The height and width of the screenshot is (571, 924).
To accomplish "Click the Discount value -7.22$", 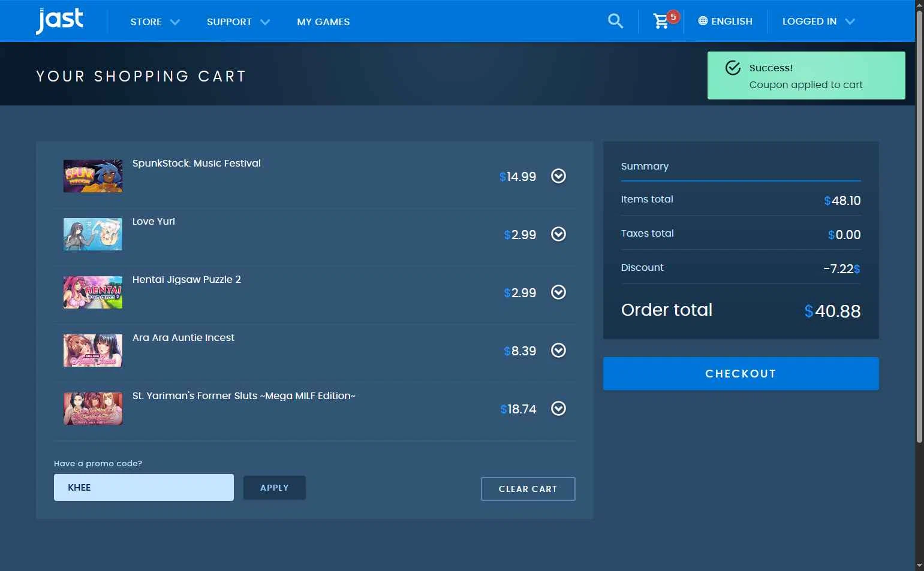I will click(842, 268).
